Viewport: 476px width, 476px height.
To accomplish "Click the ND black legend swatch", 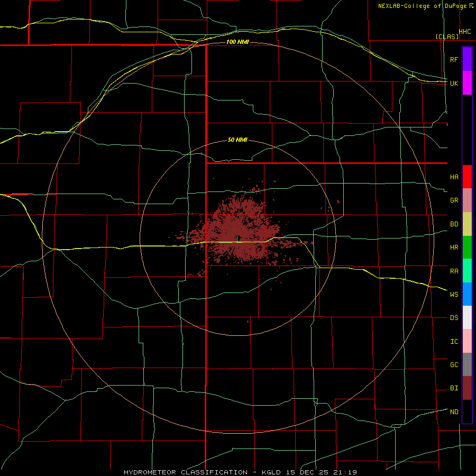I will click(x=467, y=411).
